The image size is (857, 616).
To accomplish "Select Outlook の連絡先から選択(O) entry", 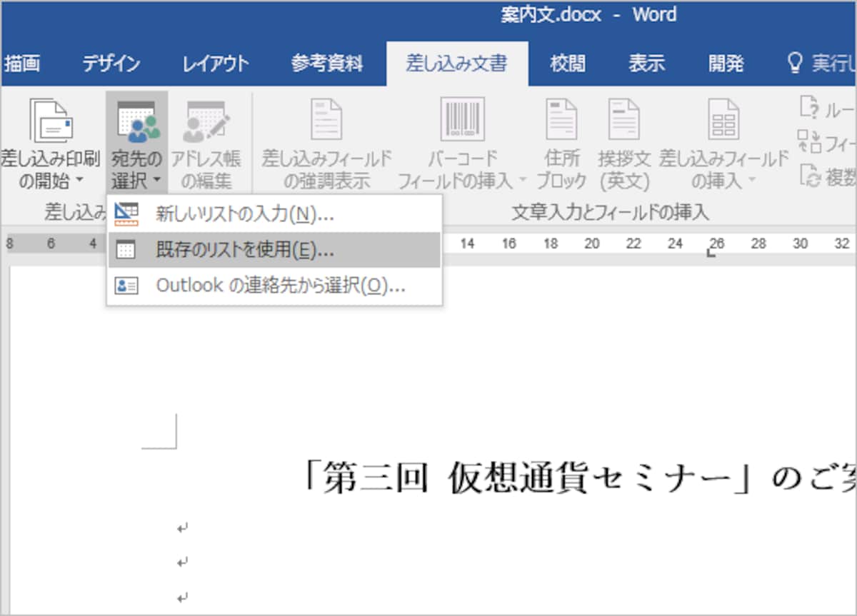I will (274, 286).
